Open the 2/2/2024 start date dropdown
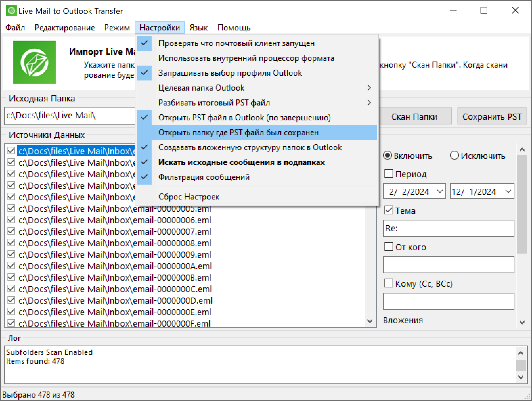 click(x=440, y=192)
